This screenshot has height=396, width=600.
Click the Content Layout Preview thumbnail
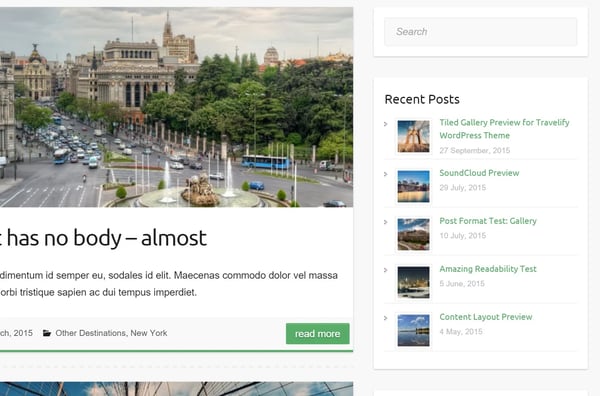413,331
